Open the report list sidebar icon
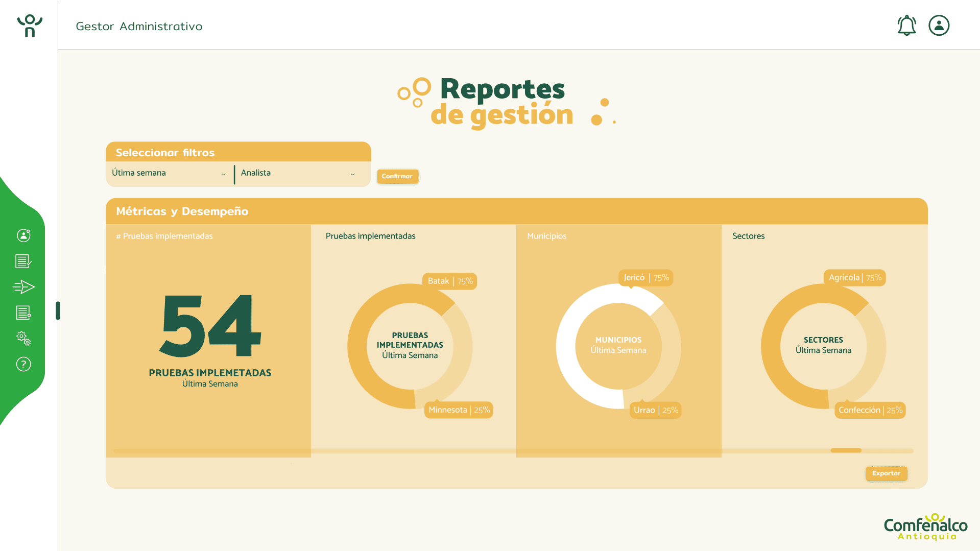 (23, 313)
